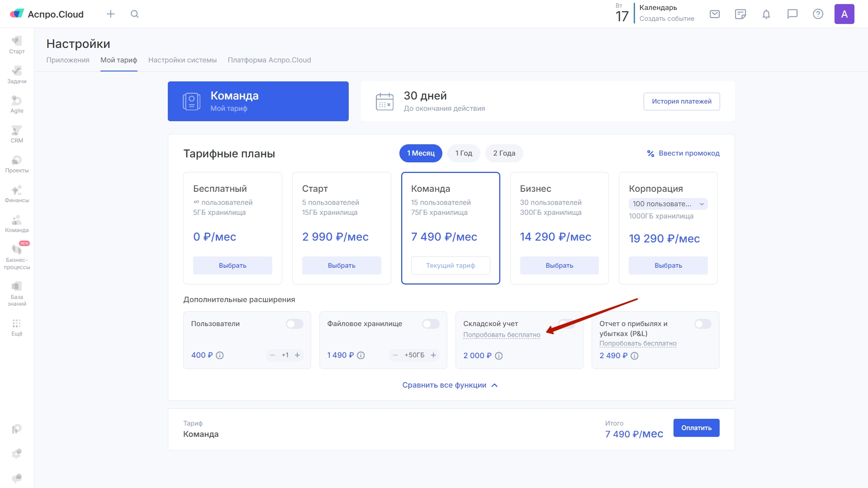The height and width of the screenshot is (488, 868).
Task: Toggle the File storage extension
Action: coord(431,324)
